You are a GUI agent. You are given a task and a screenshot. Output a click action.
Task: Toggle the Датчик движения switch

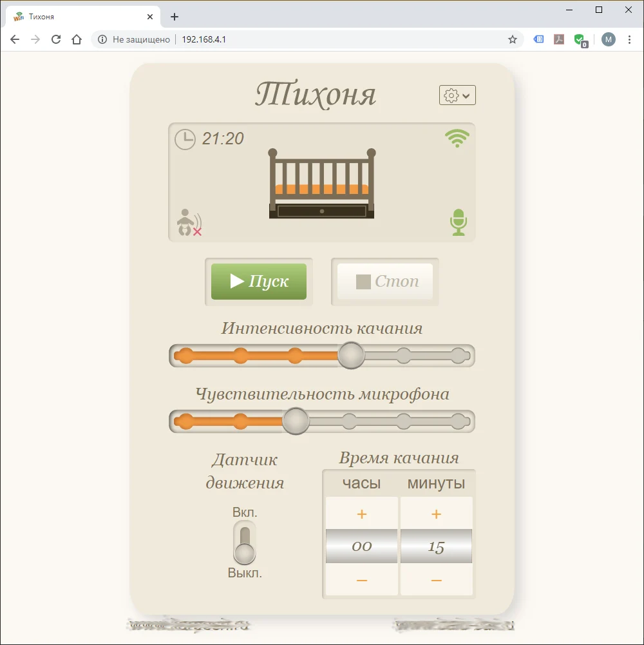pyautogui.click(x=245, y=543)
